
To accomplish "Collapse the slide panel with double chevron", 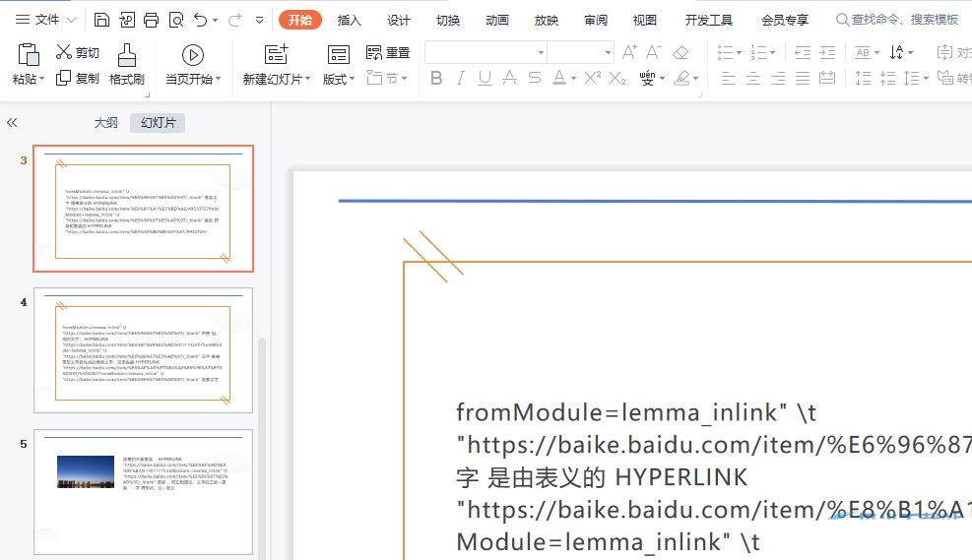I will click(12, 123).
